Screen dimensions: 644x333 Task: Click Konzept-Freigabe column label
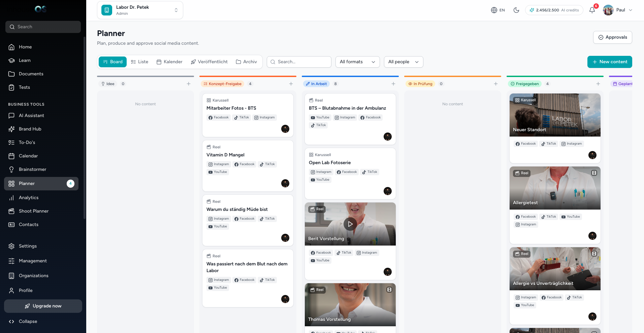click(222, 84)
